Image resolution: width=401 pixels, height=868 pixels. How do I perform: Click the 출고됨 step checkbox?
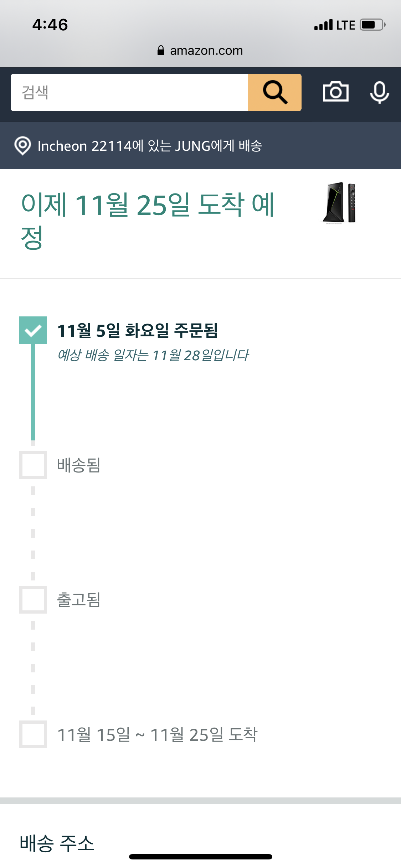[33, 600]
